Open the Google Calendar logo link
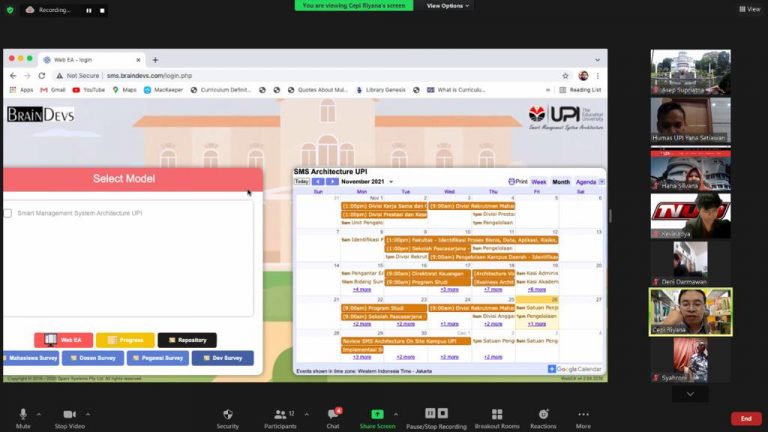Screen dimensions: 768x432 tap(574, 369)
